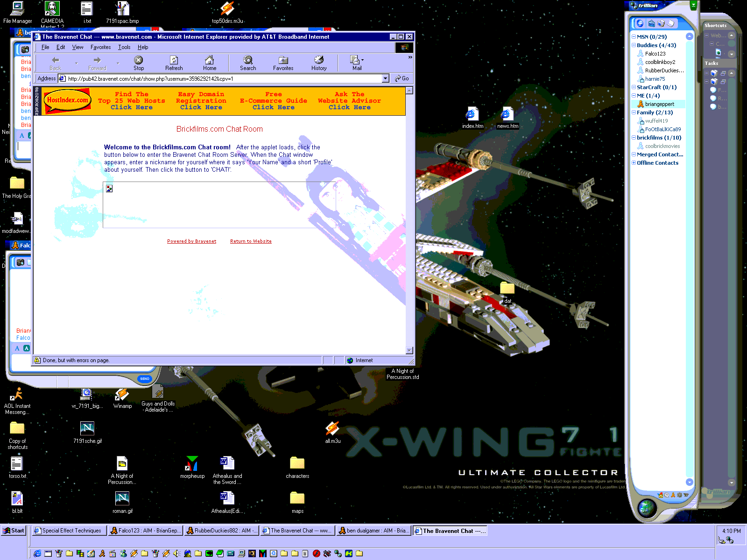Follow the Ask The Website Advisor link
Viewport: 747px width, 560px height.
point(350,101)
